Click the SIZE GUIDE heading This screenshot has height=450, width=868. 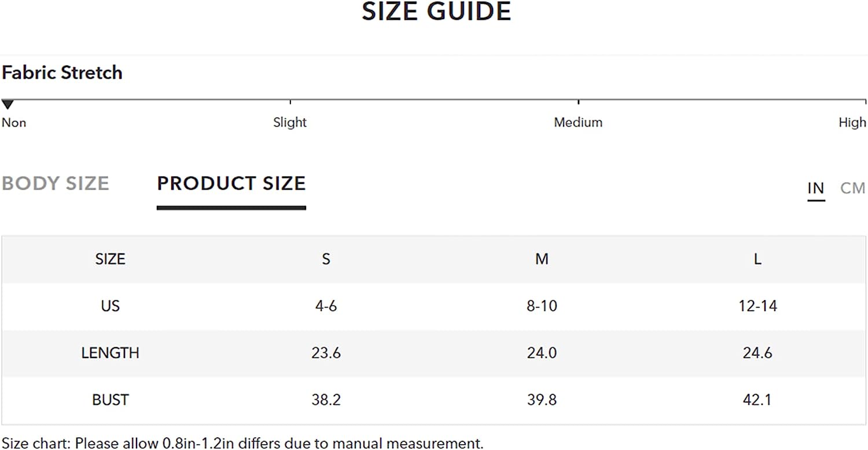[x=436, y=12]
